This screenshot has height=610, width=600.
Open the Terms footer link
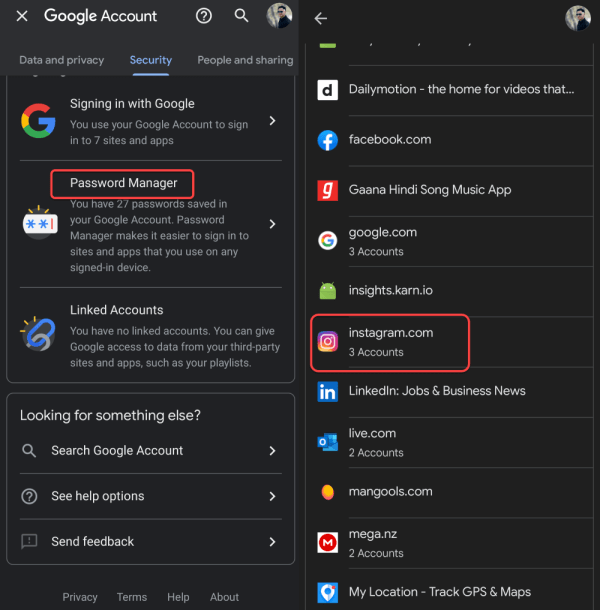tap(132, 597)
